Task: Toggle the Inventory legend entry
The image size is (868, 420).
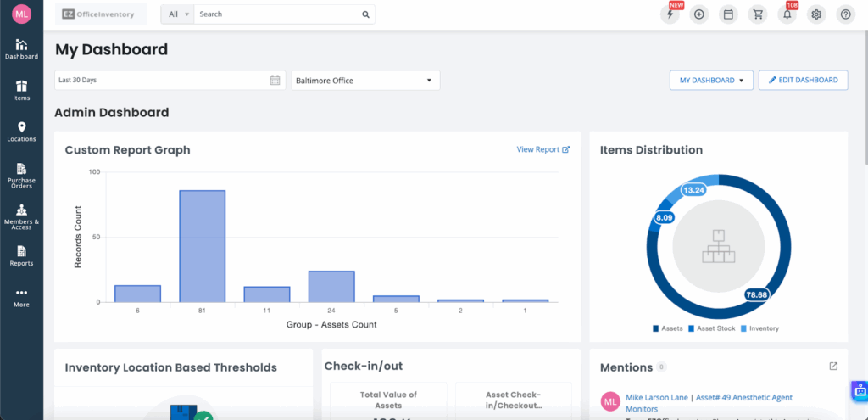Action: click(x=759, y=328)
